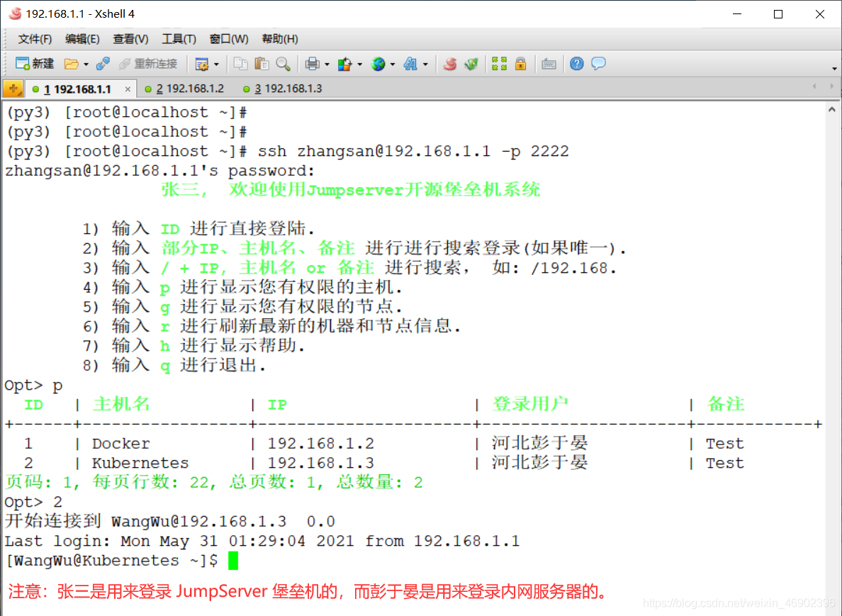Click the tab scroll right arrow
This screenshot has width=842, height=616.
tap(831, 86)
